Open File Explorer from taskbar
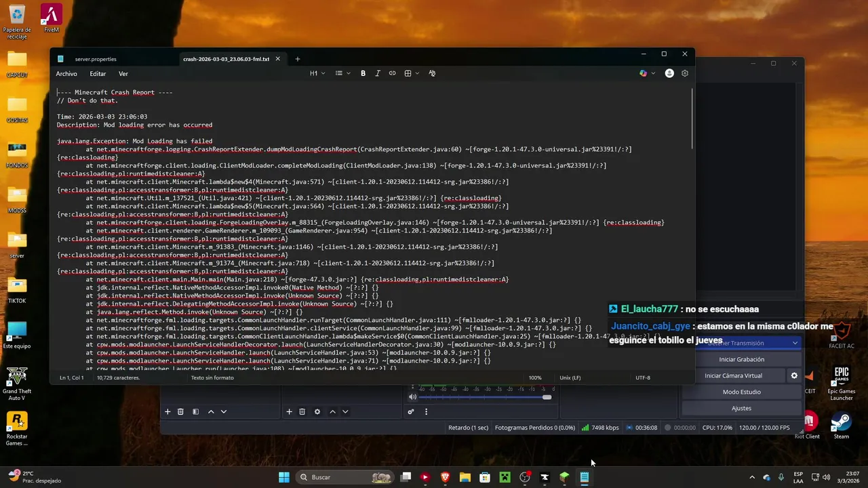Screen dimensions: 868x488 [x=465, y=477]
